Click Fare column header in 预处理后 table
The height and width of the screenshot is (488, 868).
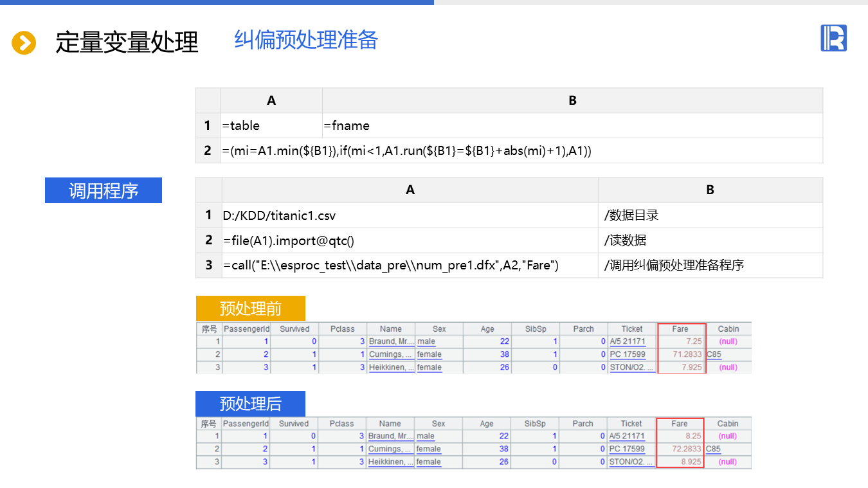(680, 424)
